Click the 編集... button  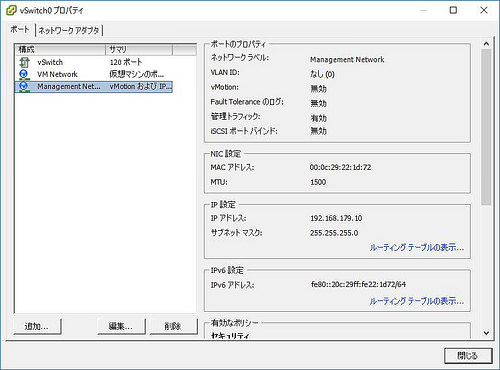(121, 326)
